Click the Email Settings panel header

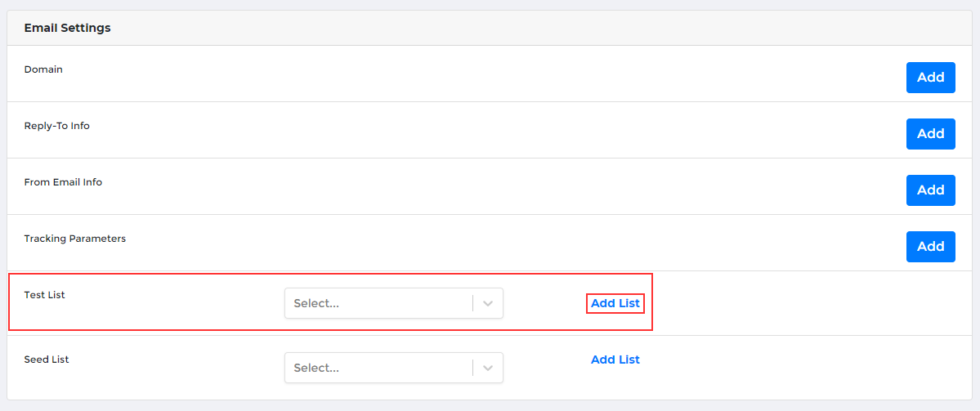(x=68, y=28)
